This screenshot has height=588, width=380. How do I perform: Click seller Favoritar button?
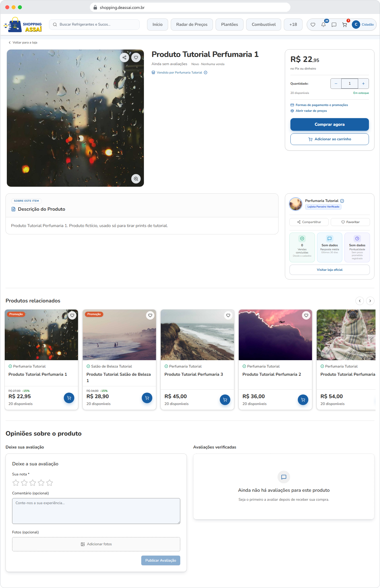(x=350, y=222)
